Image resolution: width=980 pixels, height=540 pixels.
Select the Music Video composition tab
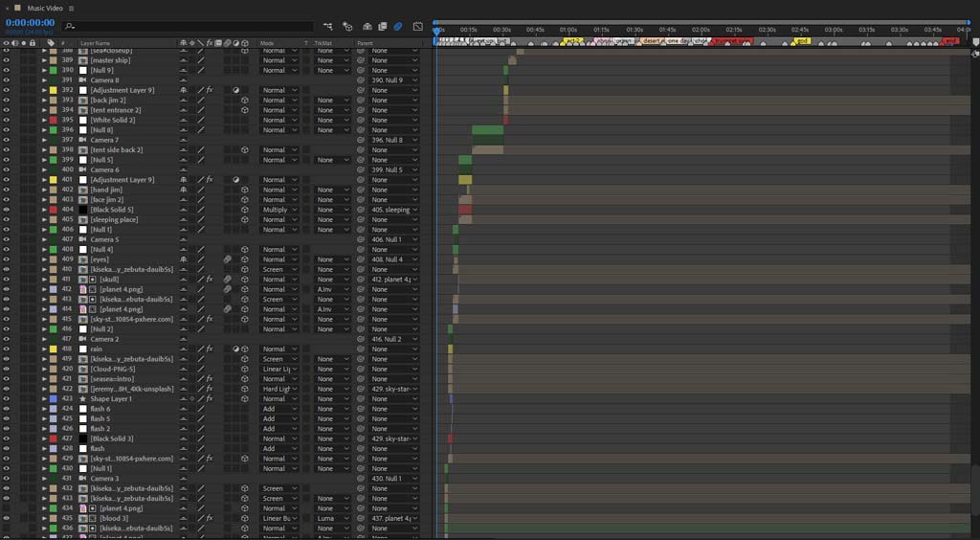click(44, 8)
